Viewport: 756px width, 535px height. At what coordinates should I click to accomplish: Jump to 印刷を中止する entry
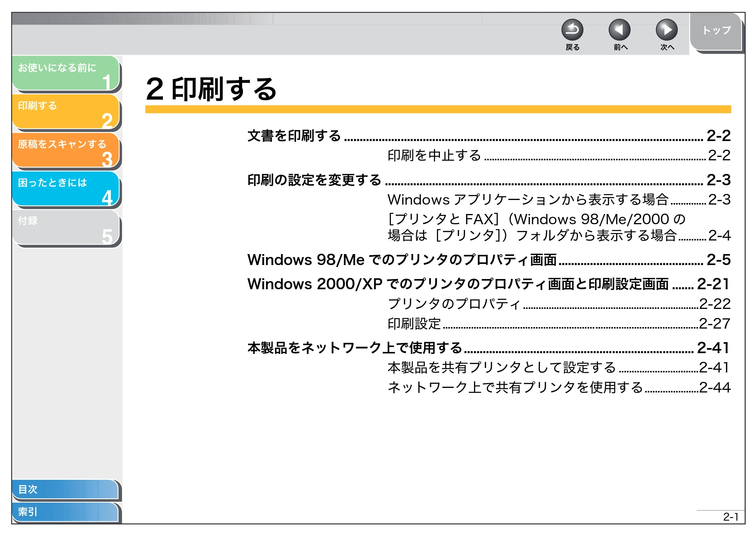(x=559, y=155)
